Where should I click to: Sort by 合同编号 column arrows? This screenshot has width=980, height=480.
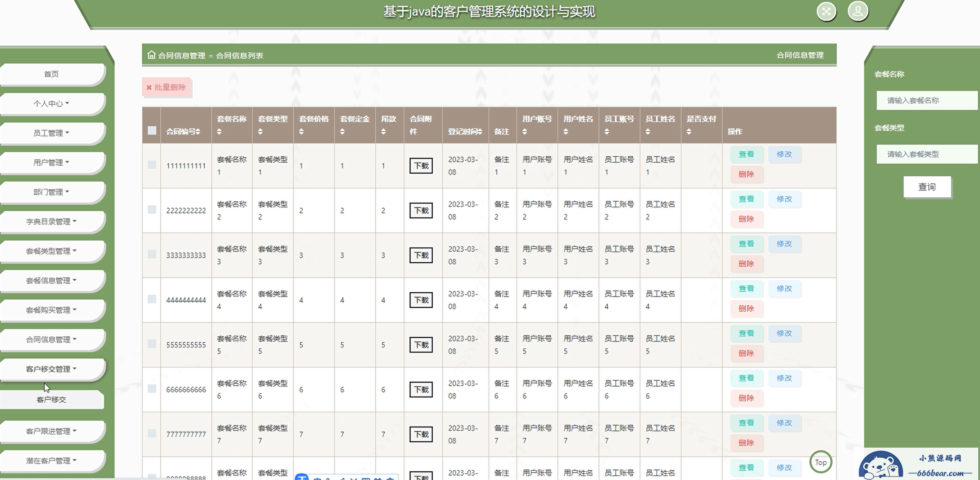198,132
